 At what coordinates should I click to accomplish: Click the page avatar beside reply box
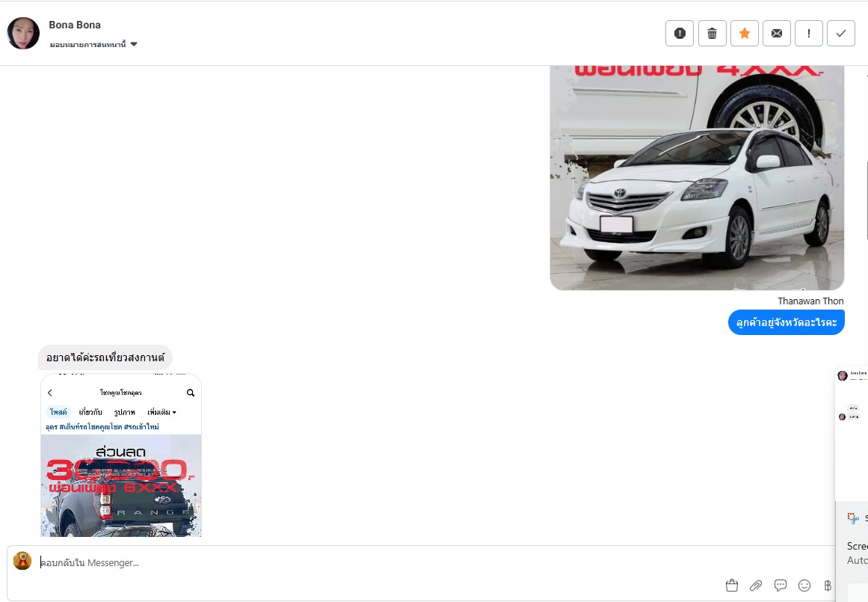[x=22, y=560]
